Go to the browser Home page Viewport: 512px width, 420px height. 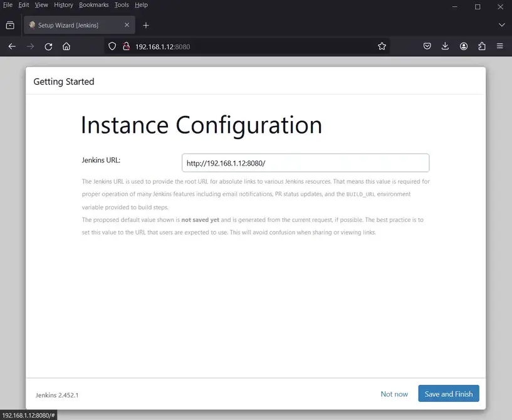[x=66, y=46]
